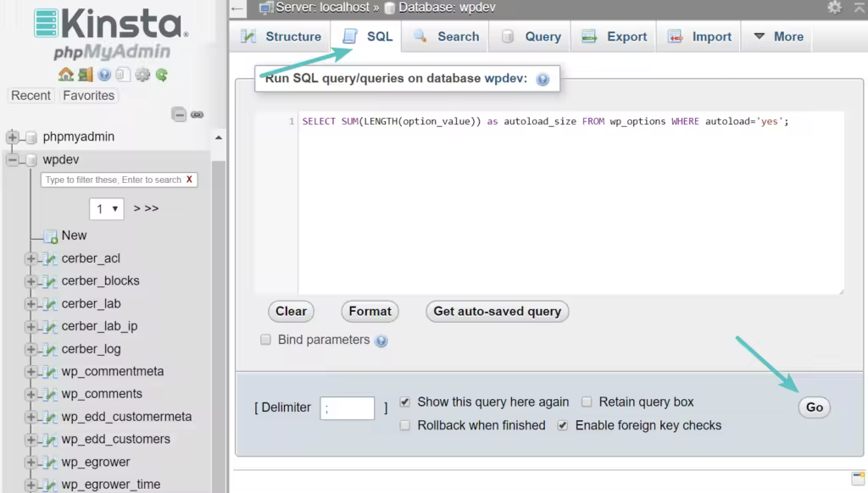
Task: Expand the phpmyadmin database node
Action: tap(12, 136)
